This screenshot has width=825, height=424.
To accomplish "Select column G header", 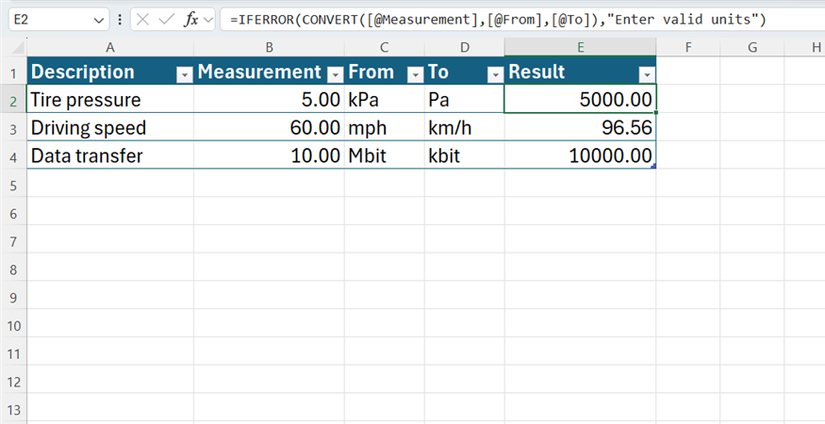I will point(752,48).
